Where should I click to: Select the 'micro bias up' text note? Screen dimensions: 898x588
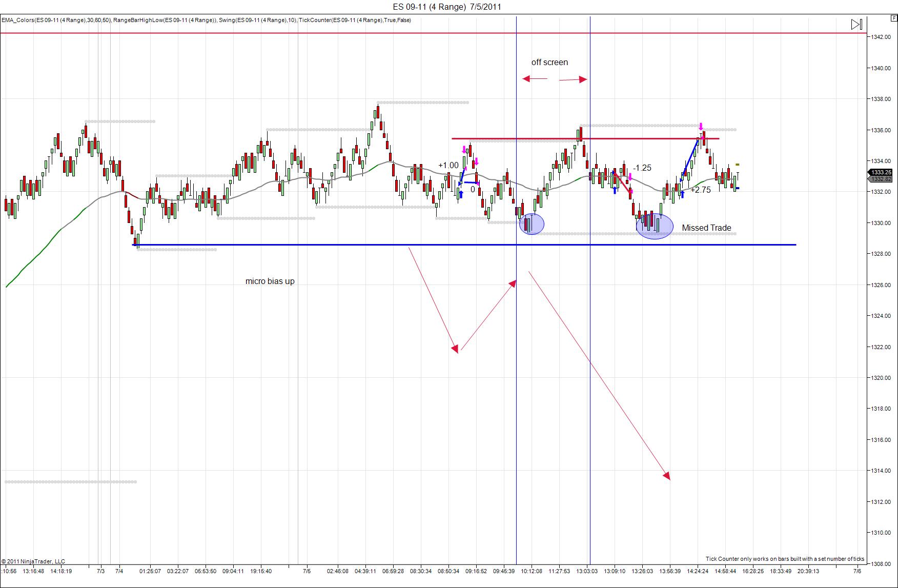coord(270,281)
